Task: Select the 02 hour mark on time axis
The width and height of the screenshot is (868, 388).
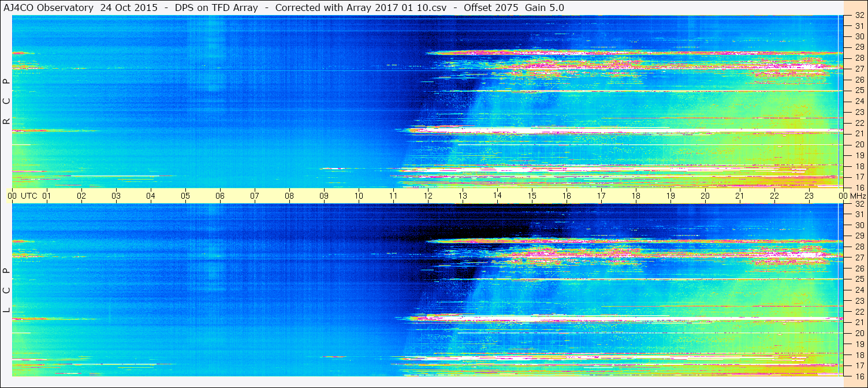Action: click(x=81, y=196)
